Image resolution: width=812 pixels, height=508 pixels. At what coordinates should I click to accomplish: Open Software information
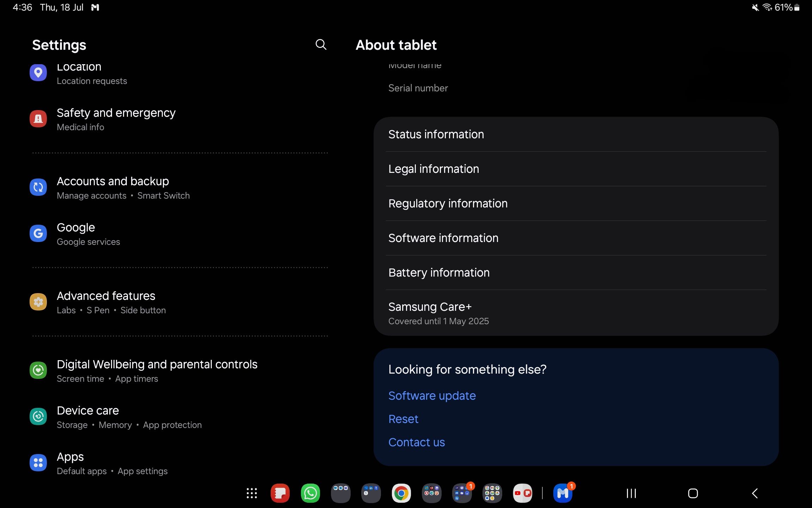(x=443, y=238)
